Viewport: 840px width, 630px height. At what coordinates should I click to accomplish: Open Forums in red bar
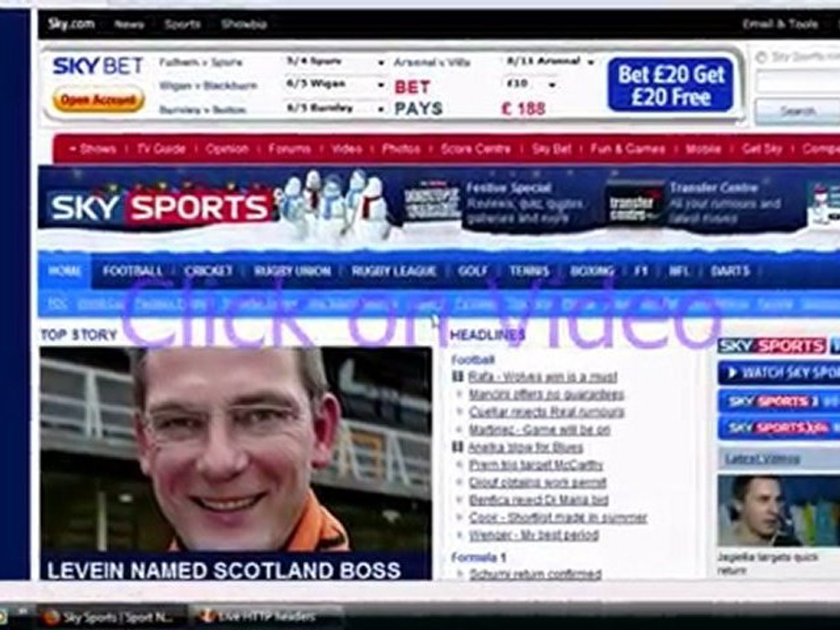[289, 149]
